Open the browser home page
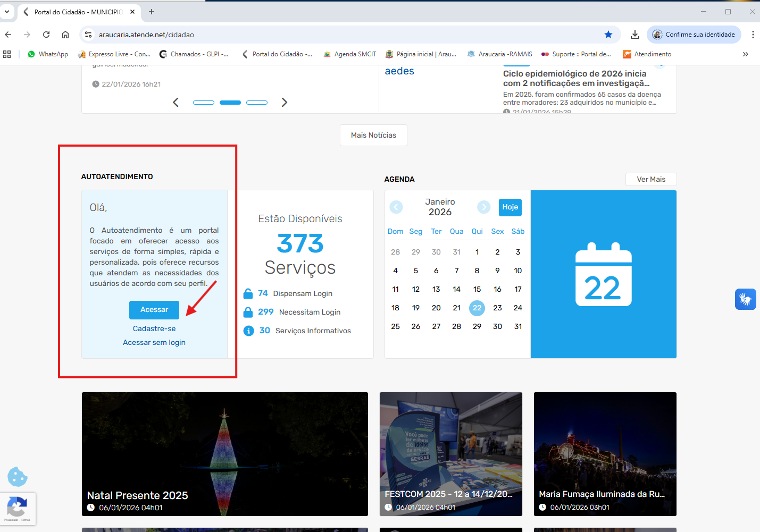Screen dimensions: 760x532 (65, 35)
